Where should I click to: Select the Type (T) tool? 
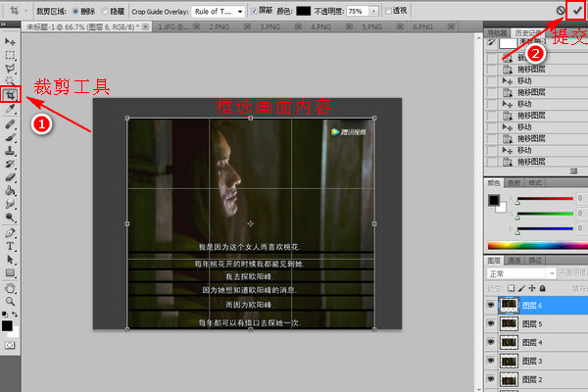(10, 246)
